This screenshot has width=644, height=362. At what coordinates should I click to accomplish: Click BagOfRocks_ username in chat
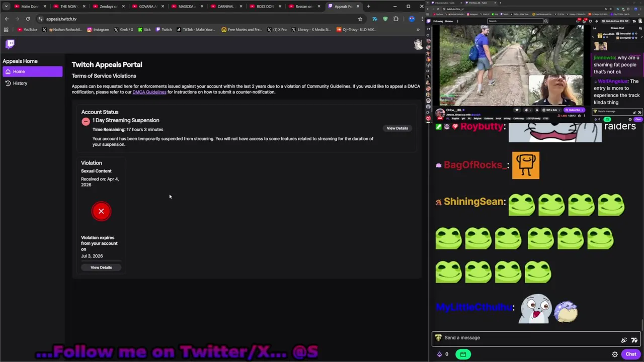pyautogui.click(x=475, y=165)
